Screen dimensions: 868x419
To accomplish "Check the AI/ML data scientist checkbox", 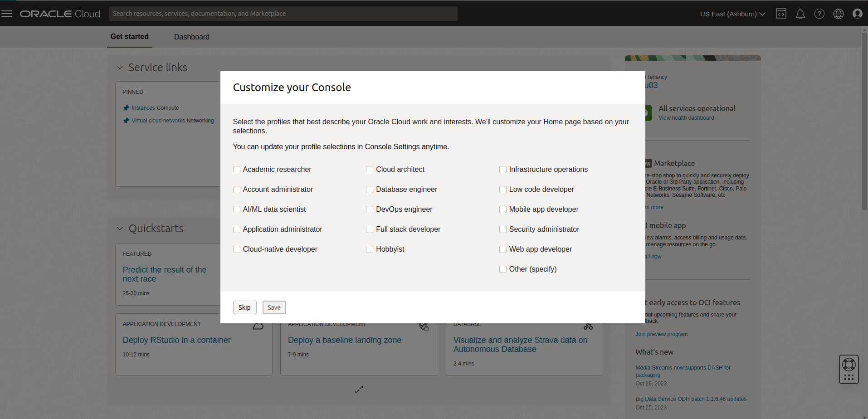I will tap(237, 209).
